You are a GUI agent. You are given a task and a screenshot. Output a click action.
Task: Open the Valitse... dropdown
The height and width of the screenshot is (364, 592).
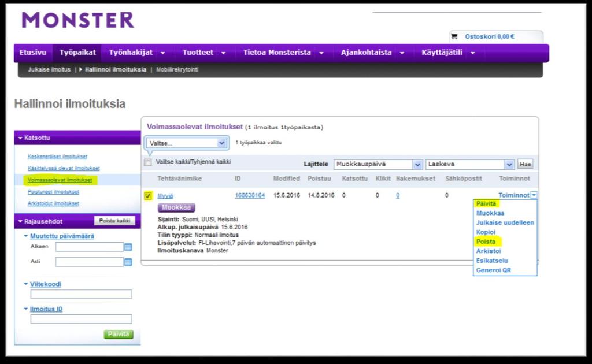[187, 143]
